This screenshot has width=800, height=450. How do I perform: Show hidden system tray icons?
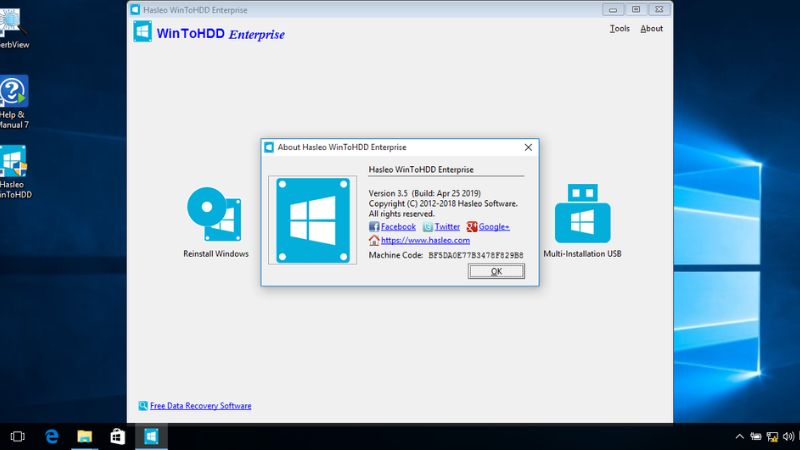coord(739,436)
